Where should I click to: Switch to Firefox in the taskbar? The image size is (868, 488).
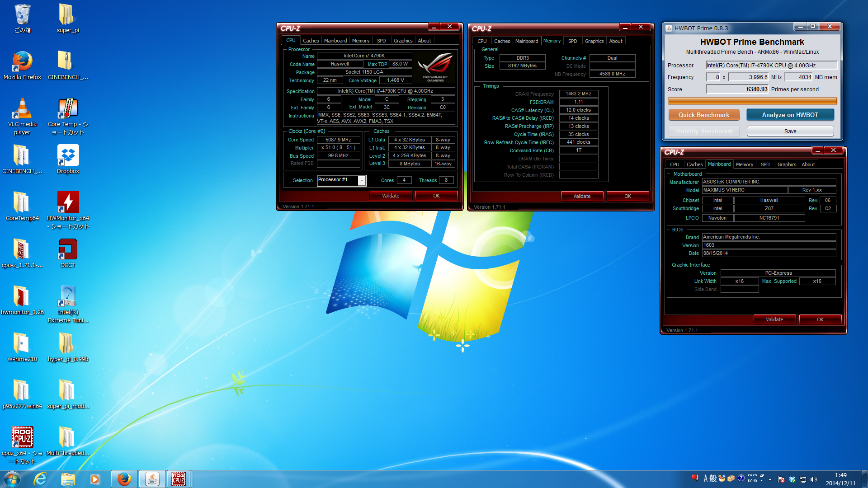click(x=124, y=479)
